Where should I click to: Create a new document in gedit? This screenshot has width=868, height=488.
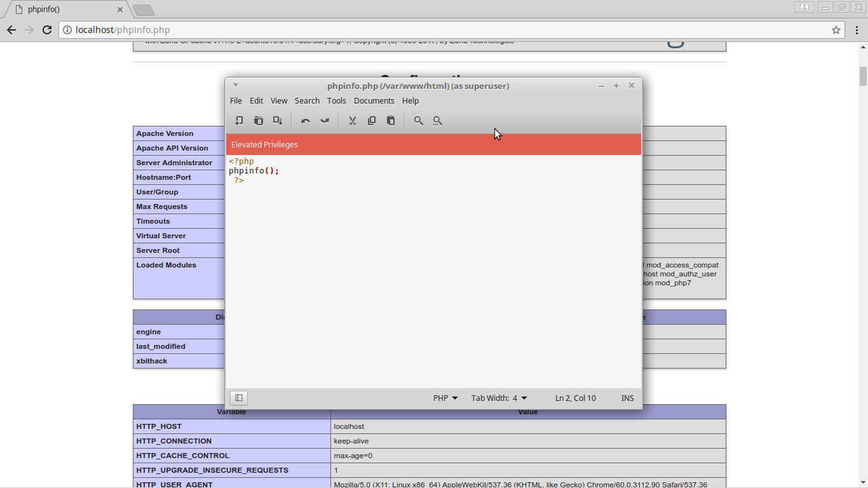tap(239, 120)
